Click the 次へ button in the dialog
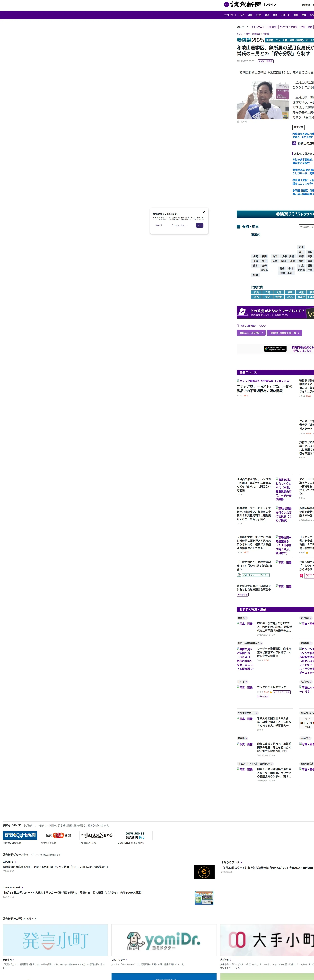The image size is (314, 980). point(200,225)
